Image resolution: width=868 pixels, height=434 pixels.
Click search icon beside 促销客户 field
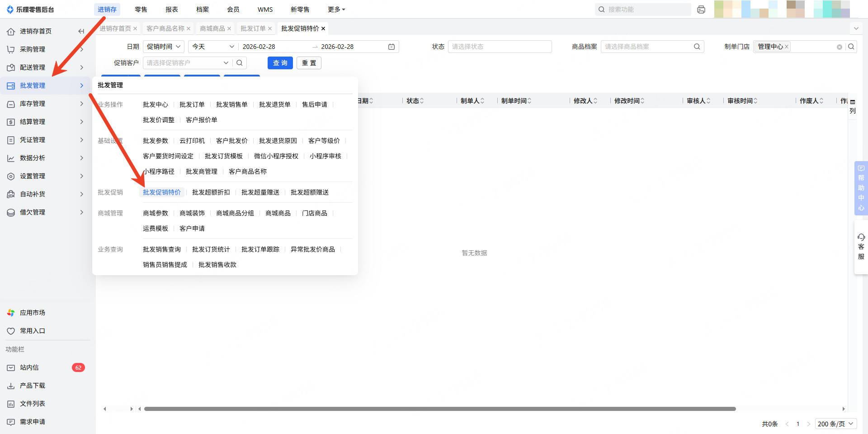240,63
